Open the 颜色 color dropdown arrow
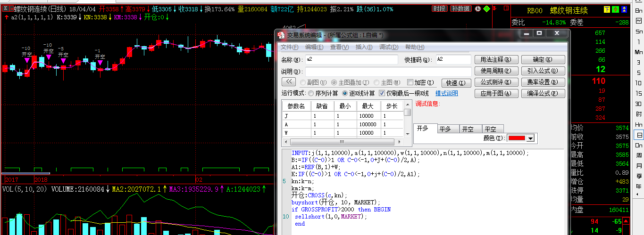Viewport: 644px width, 235px height. 531,138
